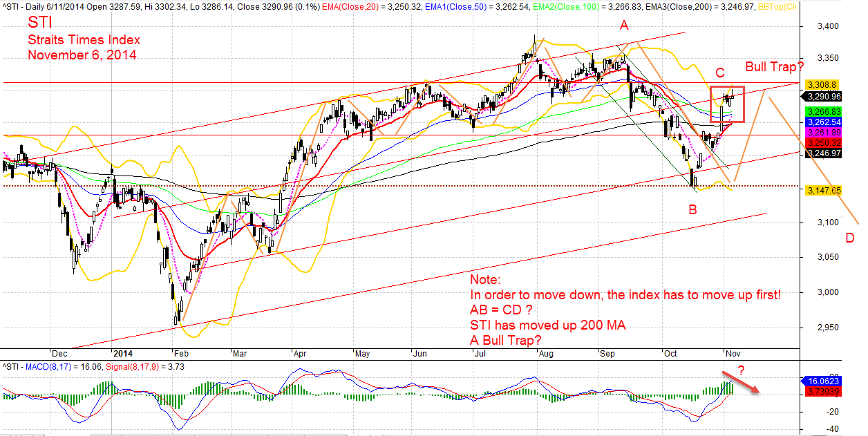Click the Sep label on time axis

pos(607,353)
